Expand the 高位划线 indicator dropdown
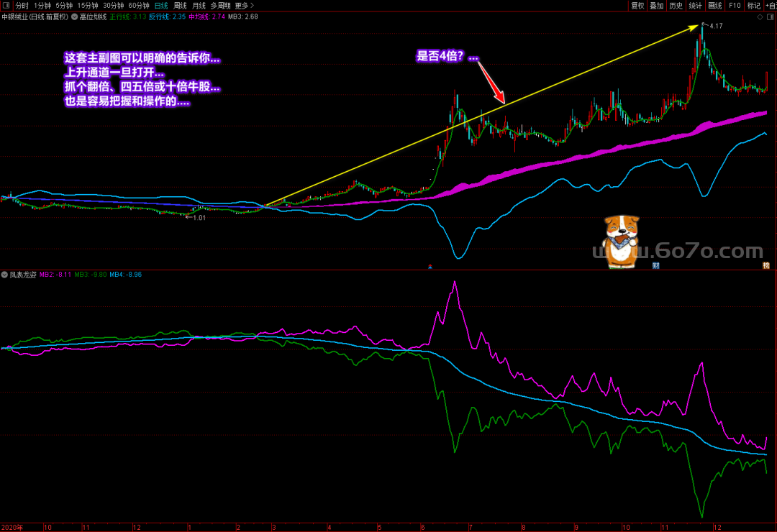This screenshot has height=532, width=777. (74, 17)
